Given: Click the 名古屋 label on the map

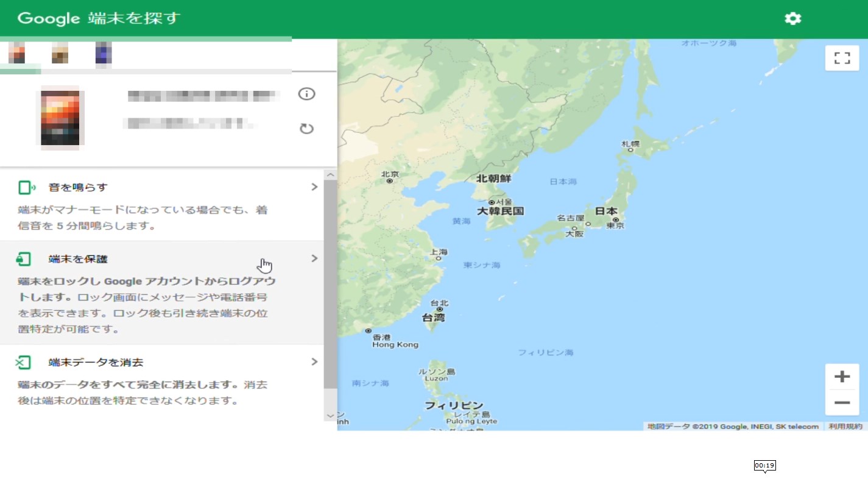Looking at the screenshot, I should tap(571, 218).
